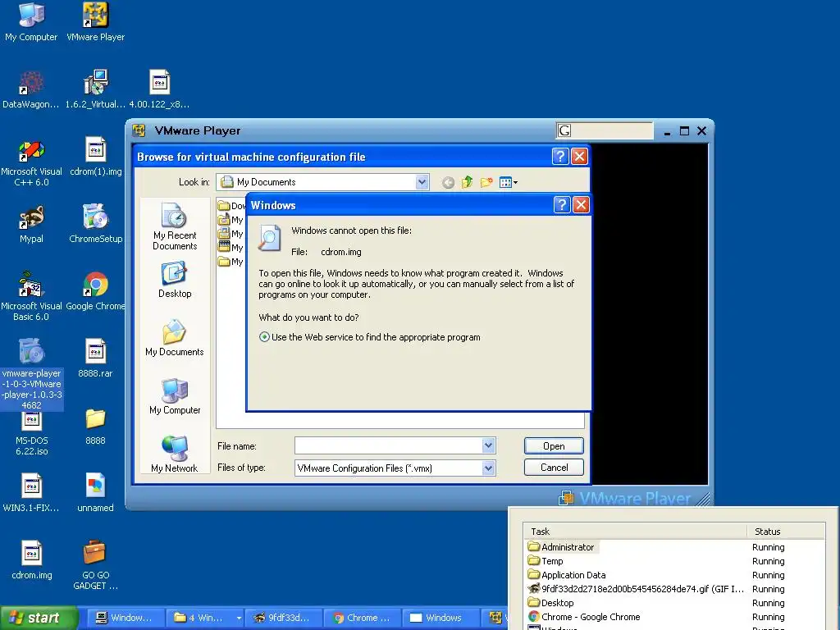Switch to Chrome taskbar button
840x630 pixels.
pos(362,618)
